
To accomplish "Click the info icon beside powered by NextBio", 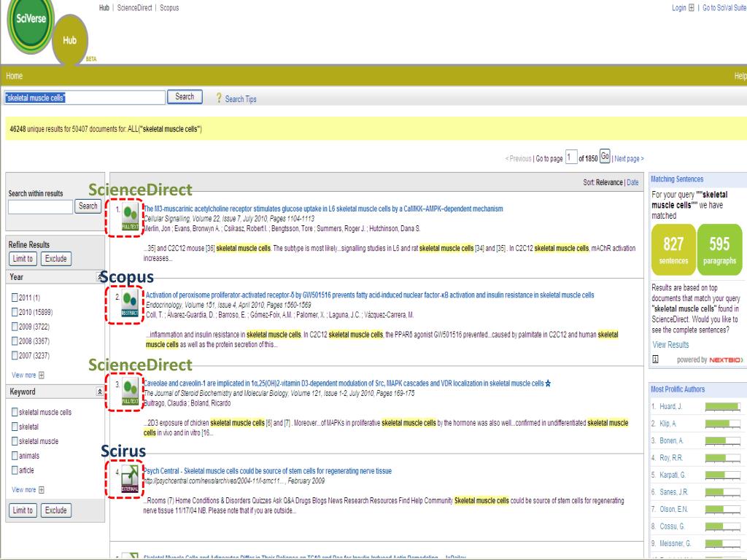I will 656,359.
